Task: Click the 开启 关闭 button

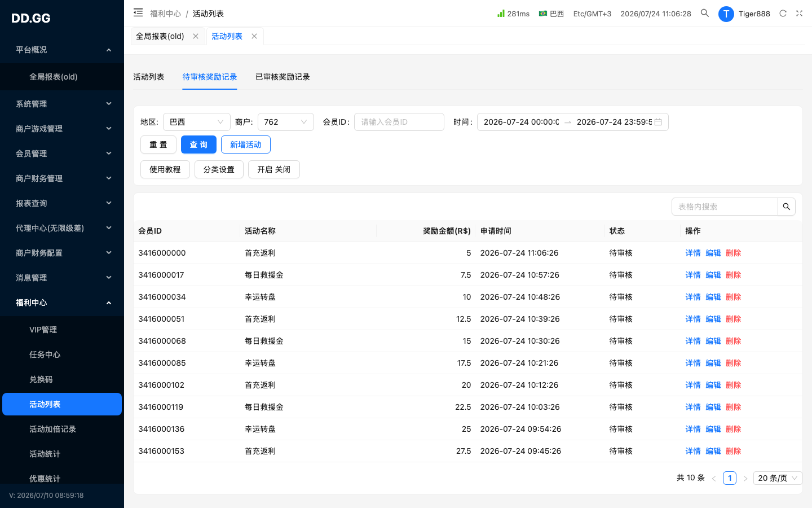Action: (274, 169)
